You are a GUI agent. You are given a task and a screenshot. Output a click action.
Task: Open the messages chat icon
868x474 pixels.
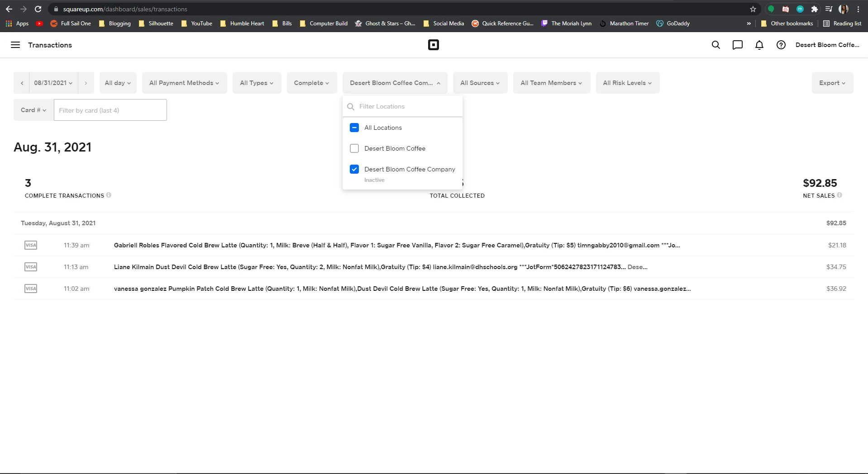737,45
